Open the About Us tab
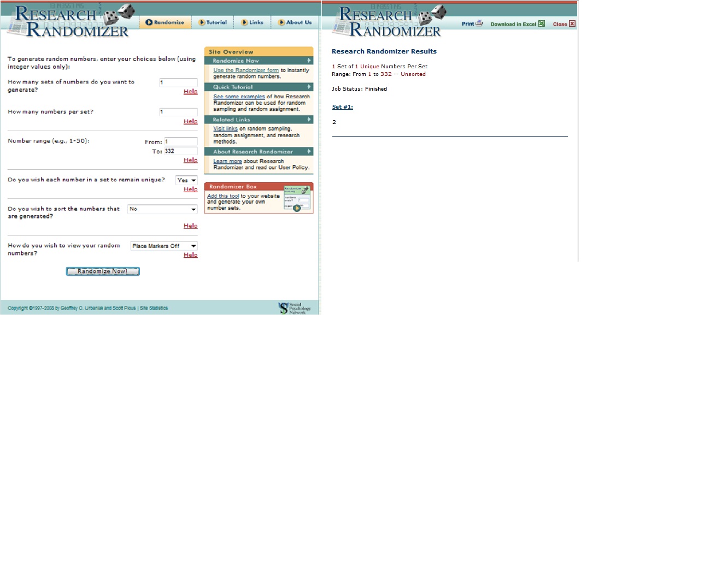728x580 pixels. [295, 22]
